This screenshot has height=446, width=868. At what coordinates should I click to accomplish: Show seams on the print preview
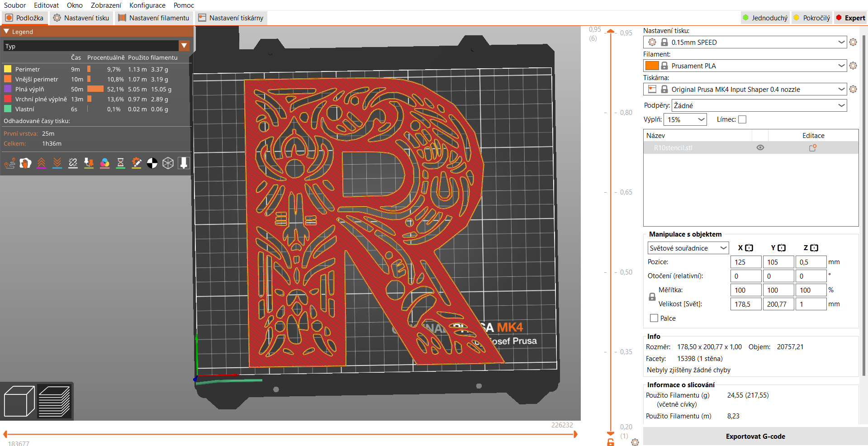73,163
